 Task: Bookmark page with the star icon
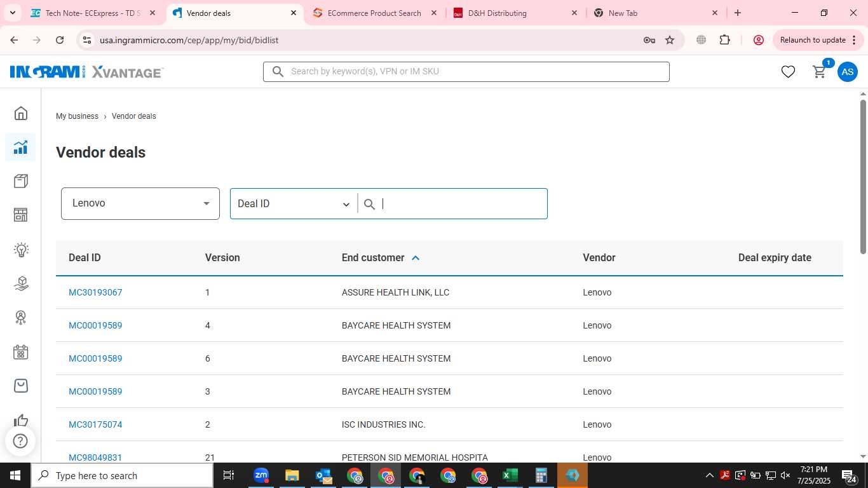coord(670,40)
